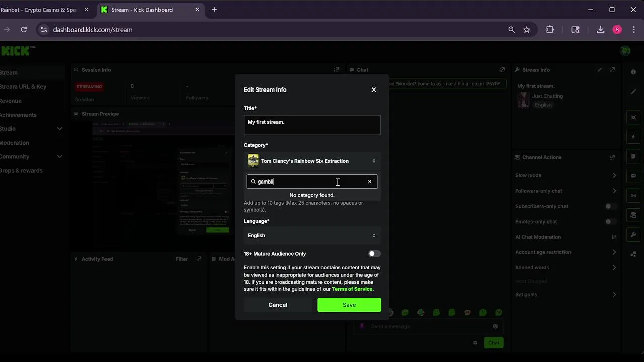Viewport: 644px width, 362px height.
Task: Open the Language dropdown set to English
Action: click(x=312, y=235)
